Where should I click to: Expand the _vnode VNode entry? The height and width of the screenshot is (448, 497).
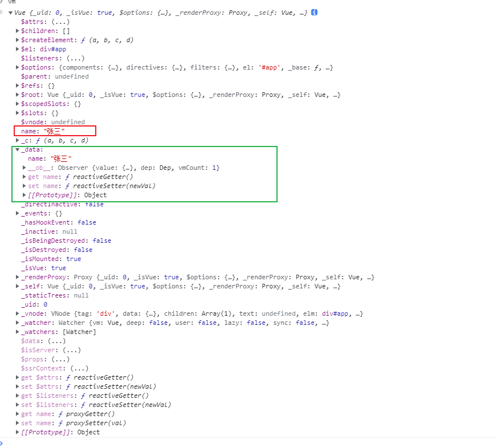click(18, 313)
